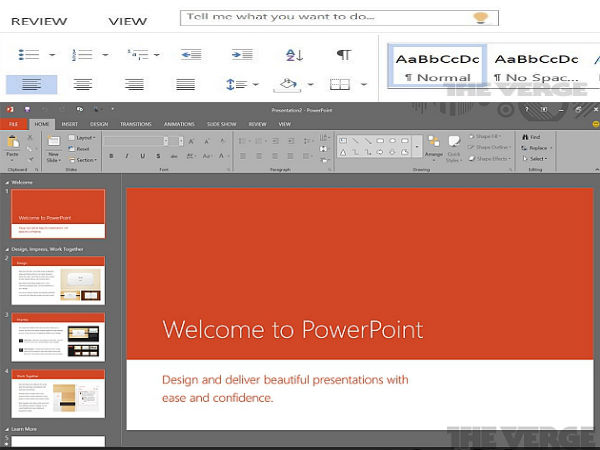Expand the line spacing dropdown
The image size is (600, 450).
[x=256, y=85]
